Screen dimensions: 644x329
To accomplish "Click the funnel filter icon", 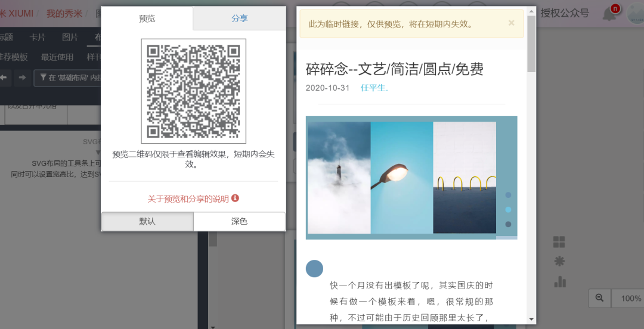I will [43, 77].
